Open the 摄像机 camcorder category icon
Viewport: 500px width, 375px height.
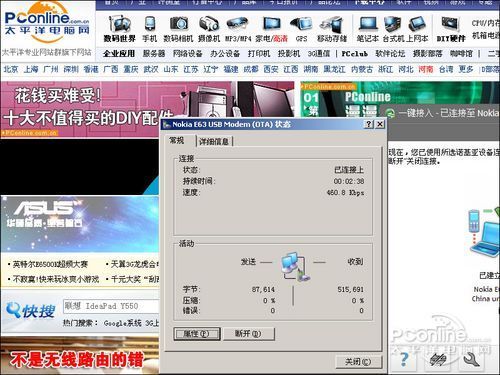[x=209, y=24]
